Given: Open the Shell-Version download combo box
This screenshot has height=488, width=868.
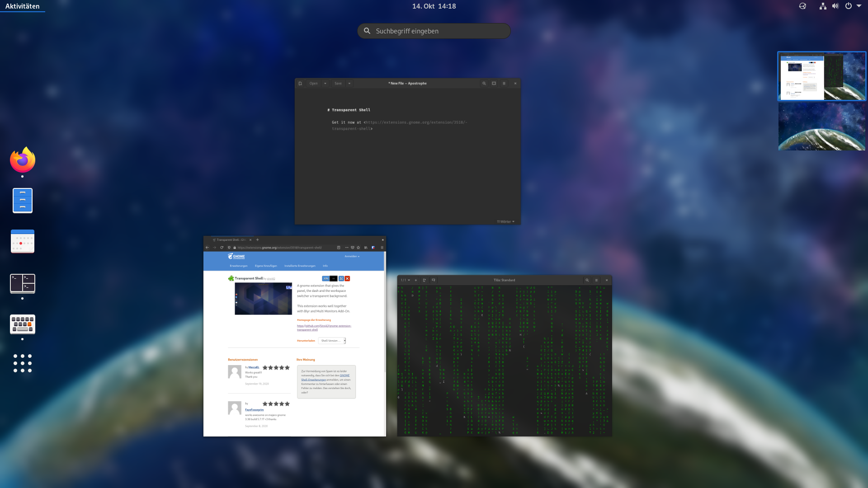Looking at the screenshot, I should coord(332,341).
